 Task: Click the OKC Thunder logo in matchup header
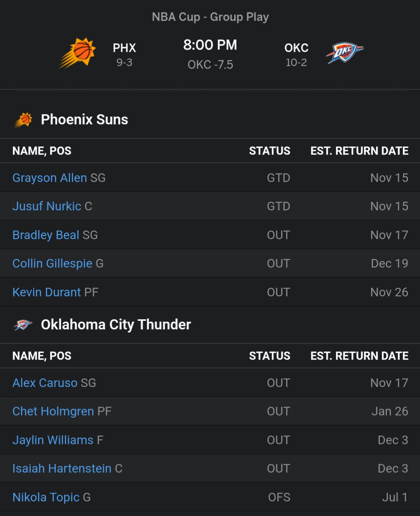[x=344, y=53]
